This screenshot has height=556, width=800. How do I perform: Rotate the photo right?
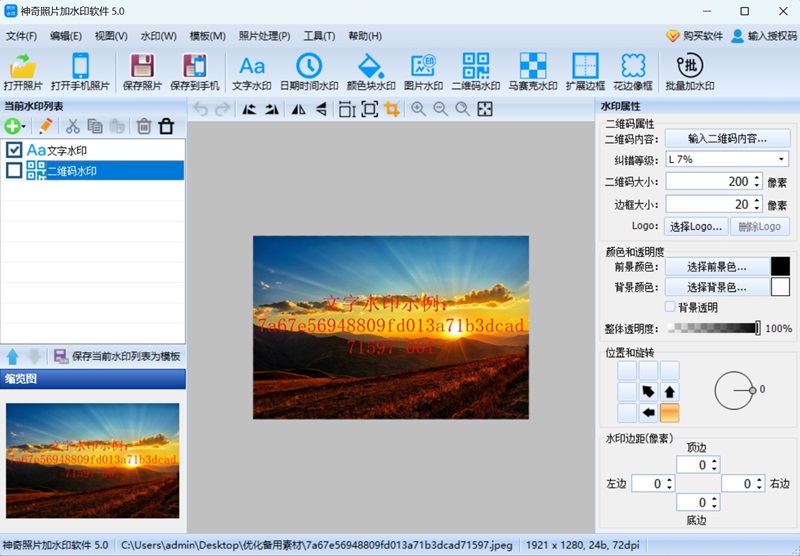(x=271, y=109)
